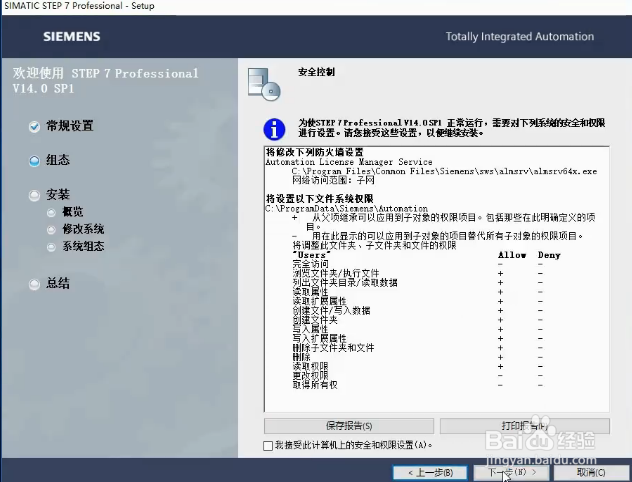
Task: Click the 将设置以下文件系统权限 heading
Action: pos(319,199)
